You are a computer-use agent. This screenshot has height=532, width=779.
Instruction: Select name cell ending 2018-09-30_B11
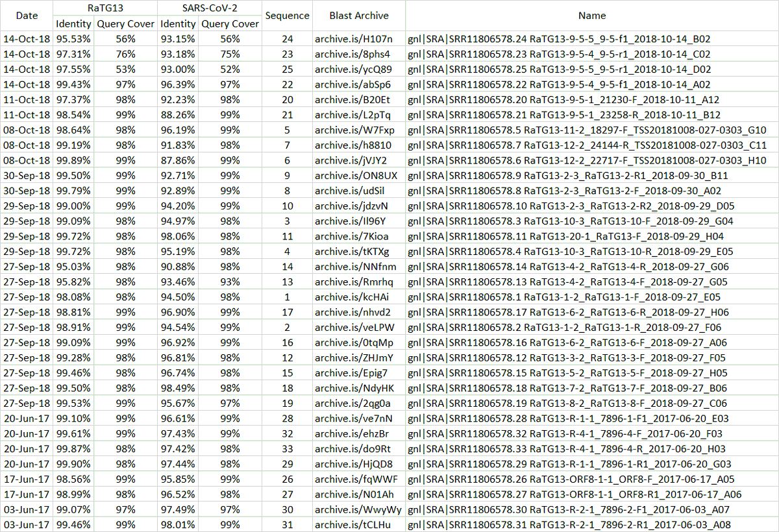tap(592, 175)
